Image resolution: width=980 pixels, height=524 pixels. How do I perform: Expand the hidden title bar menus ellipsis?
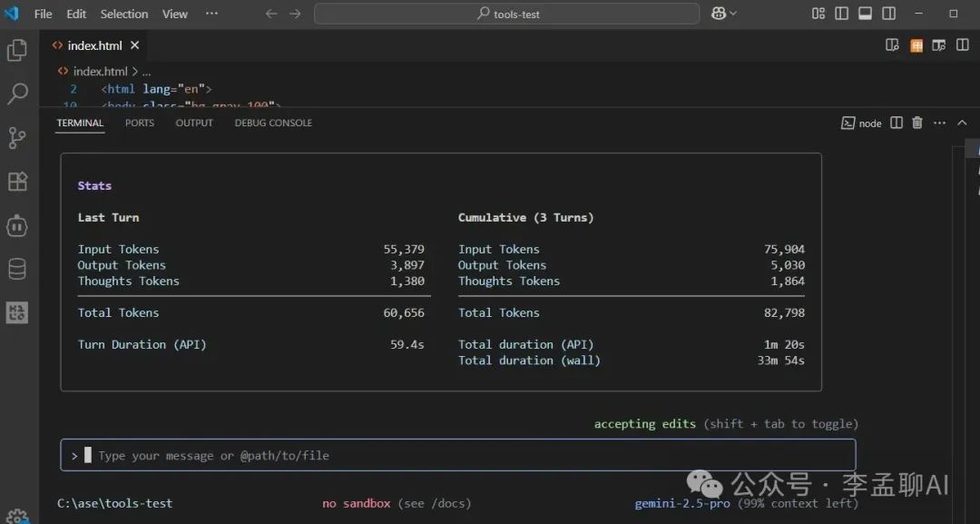(211, 13)
